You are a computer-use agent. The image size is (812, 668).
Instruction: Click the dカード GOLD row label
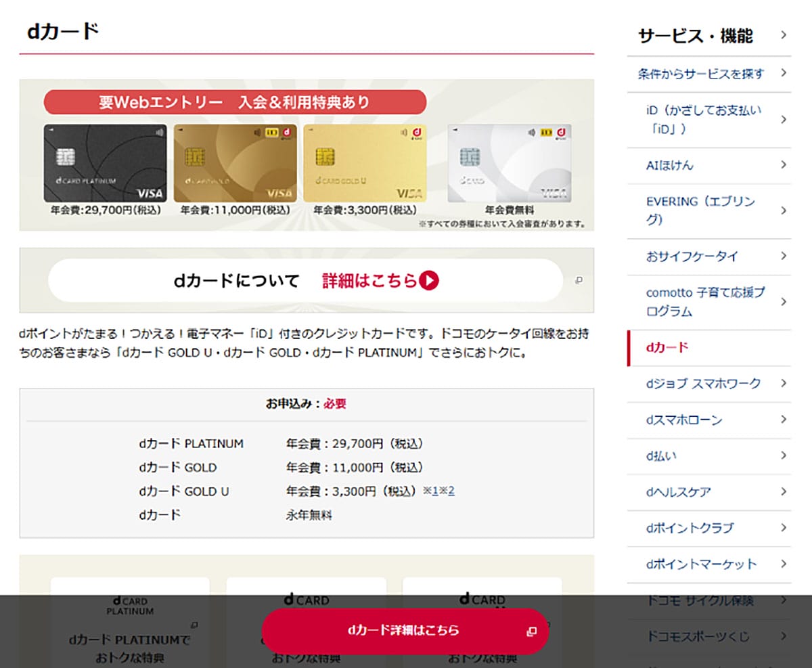[x=178, y=468]
